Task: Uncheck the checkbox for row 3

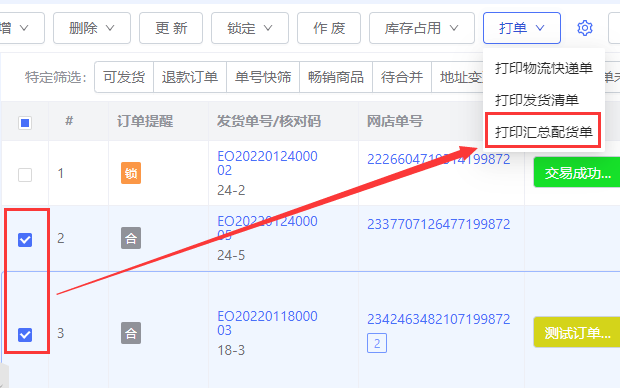Action: coord(25,335)
